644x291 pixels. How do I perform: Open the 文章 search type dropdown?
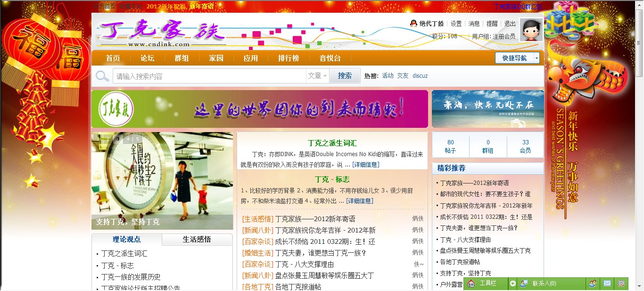coord(317,76)
